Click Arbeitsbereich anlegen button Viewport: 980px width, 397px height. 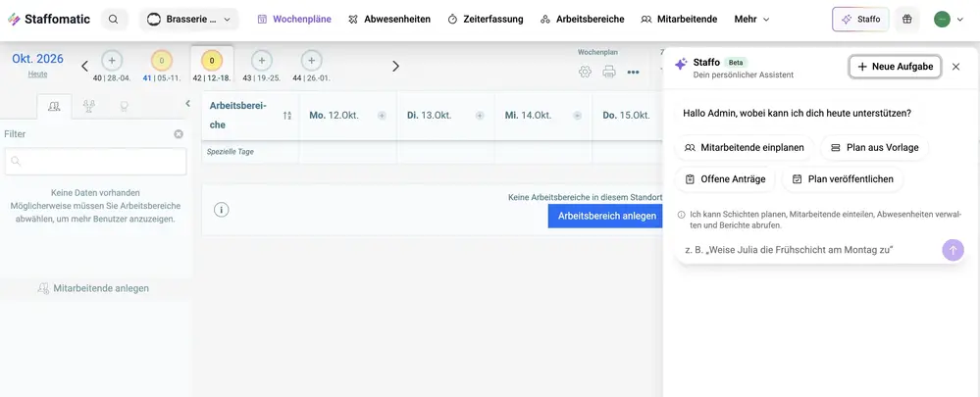pos(607,216)
